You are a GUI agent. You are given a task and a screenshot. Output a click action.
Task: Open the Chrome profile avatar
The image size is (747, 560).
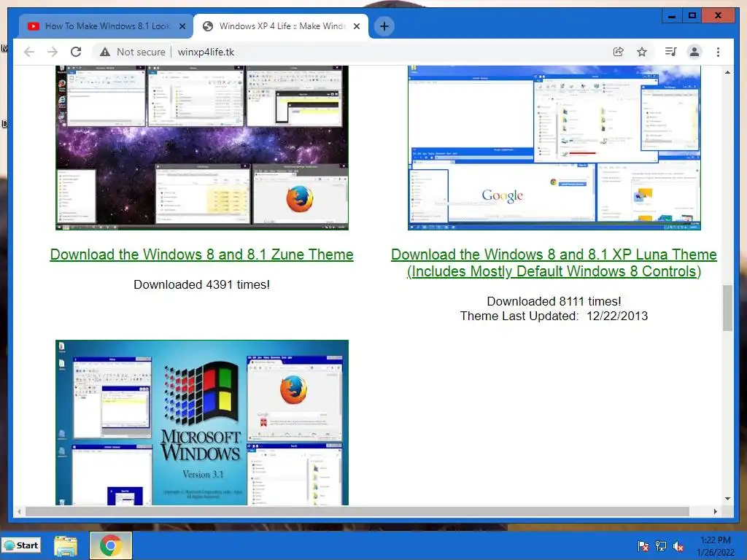tap(694, 52)
